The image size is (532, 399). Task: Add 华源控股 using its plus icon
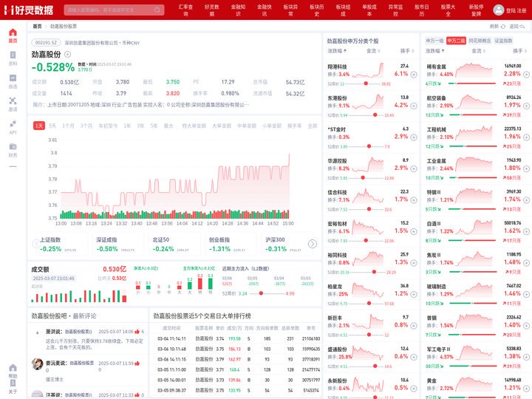414,168
